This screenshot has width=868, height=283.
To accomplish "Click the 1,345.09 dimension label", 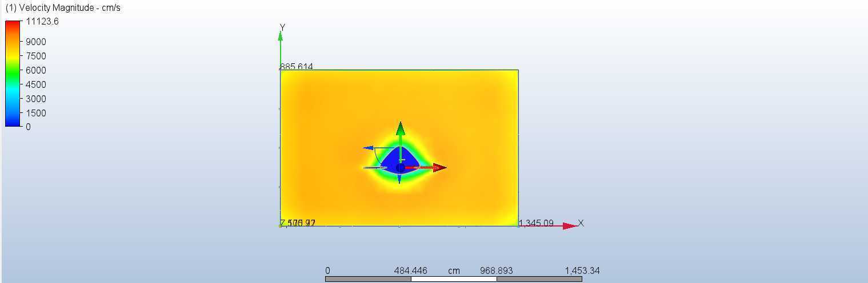I will (x=536, y=223).
